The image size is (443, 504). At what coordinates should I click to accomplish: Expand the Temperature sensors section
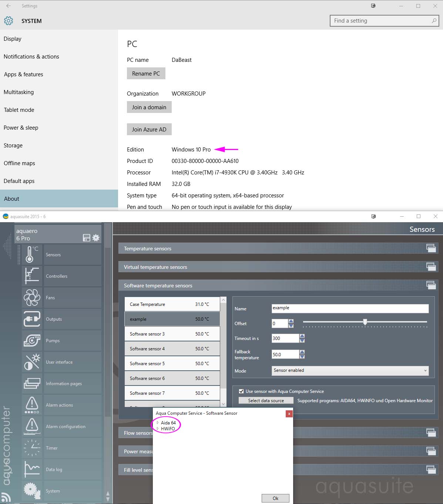click(x=431, y=248)
